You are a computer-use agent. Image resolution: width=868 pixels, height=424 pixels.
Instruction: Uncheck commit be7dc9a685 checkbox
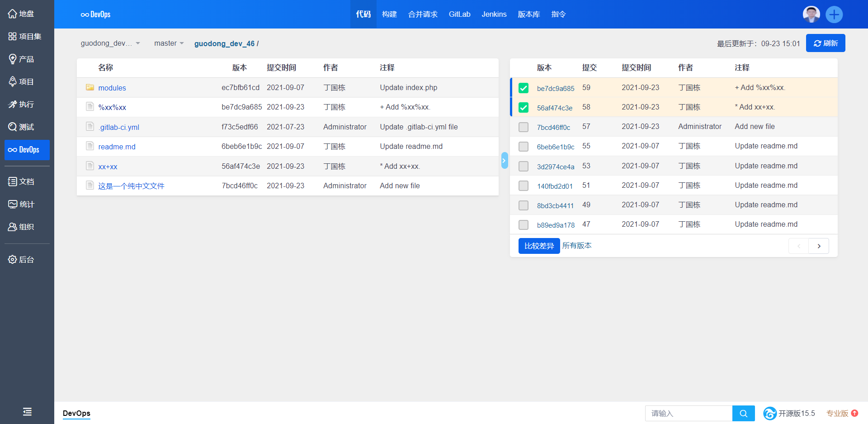[524, 88]
